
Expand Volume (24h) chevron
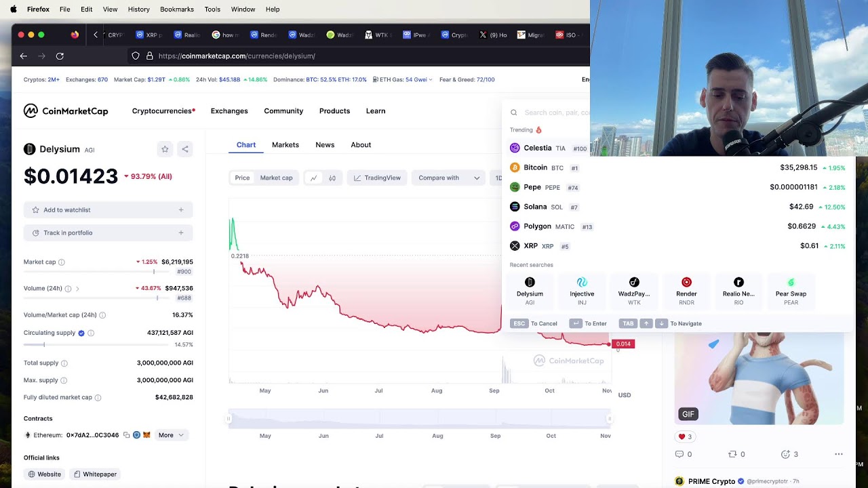pyautogui.click(x=77, y=289)
